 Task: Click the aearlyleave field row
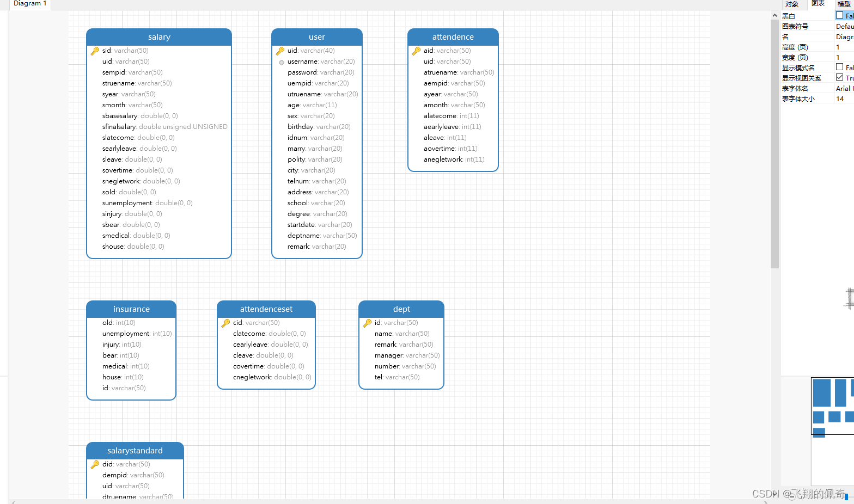click(x=453, y=127)
